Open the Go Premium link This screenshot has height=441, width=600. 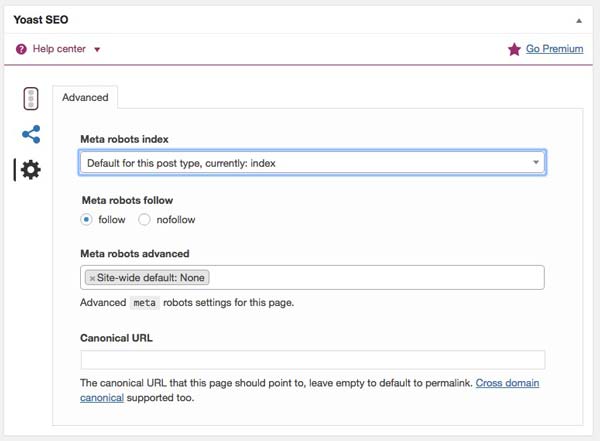[x=555, y=49]
